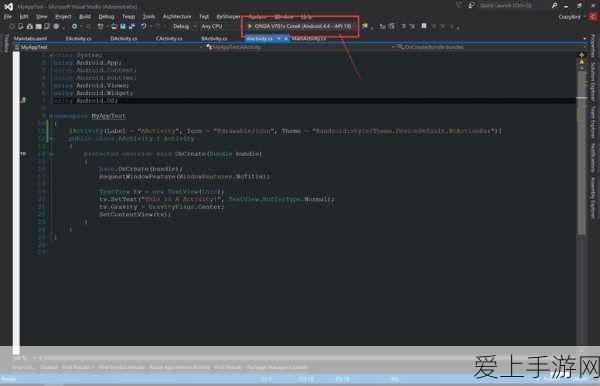Click the red account avatar icon
600x386 pixels.
[593, 17]
